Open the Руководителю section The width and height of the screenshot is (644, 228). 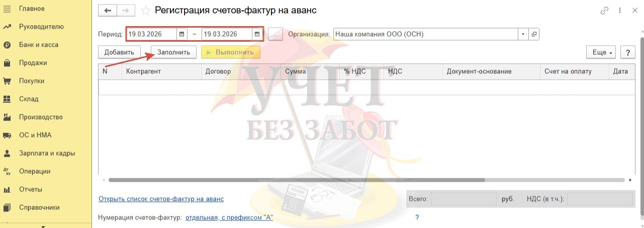[41, 27]
